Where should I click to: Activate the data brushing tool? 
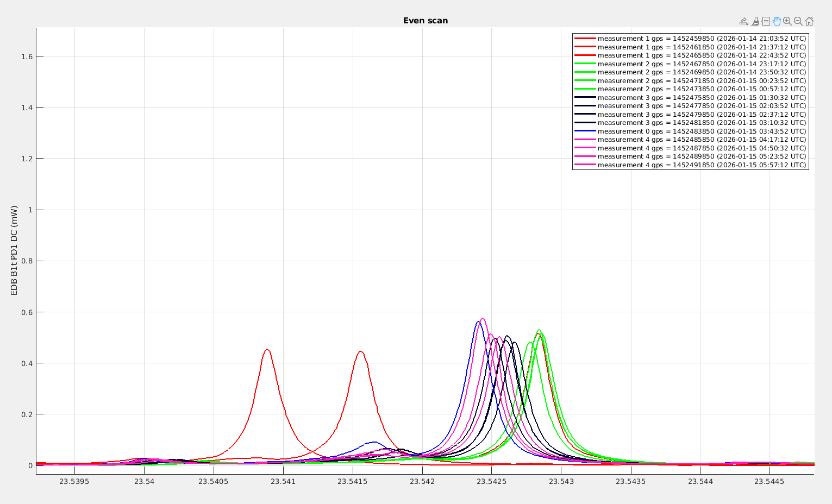click(x=755, y=21)
